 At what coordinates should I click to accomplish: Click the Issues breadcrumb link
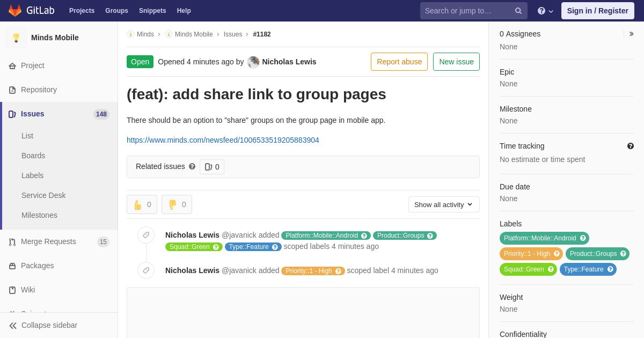pyautogui.click(x=233, y=34)
